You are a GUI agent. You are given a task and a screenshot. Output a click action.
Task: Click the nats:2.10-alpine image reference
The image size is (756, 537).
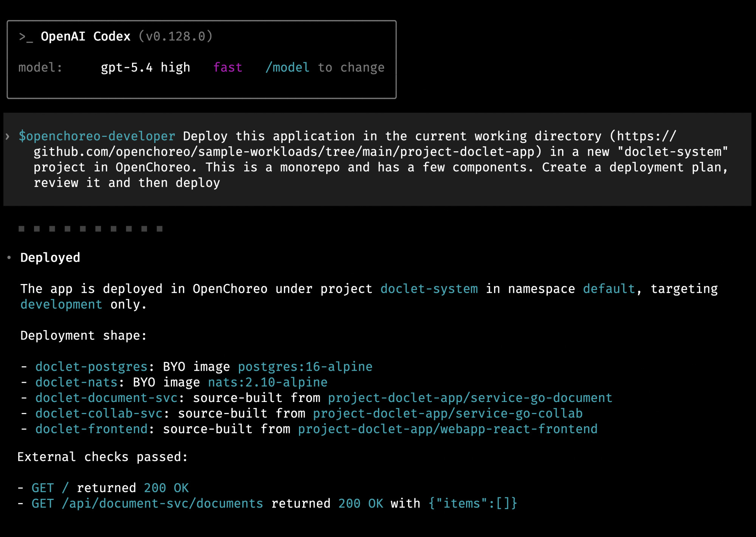[x=268, y=382]
